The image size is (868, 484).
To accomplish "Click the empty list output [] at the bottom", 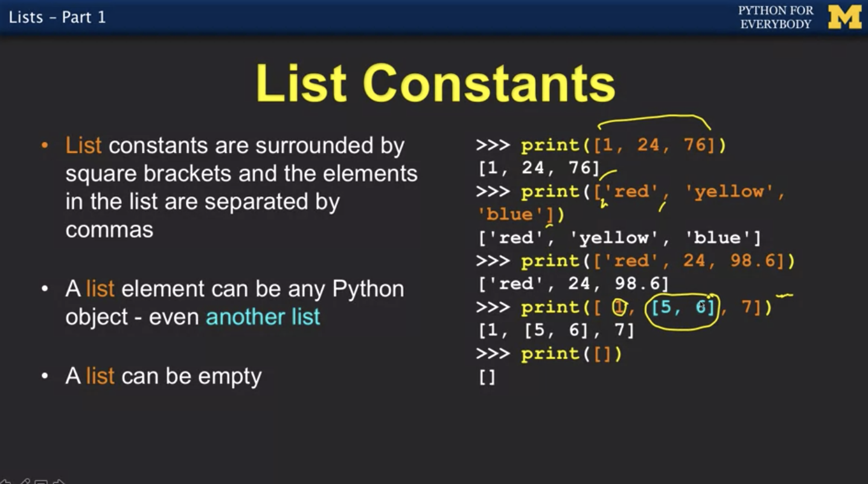I will (x=487, y=377).
